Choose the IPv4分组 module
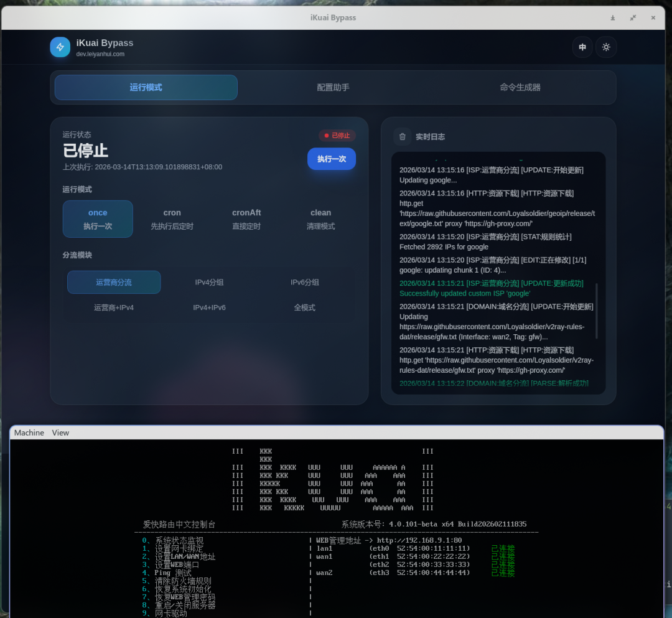The width and height of the screenshot is (672, 618). 209,283
